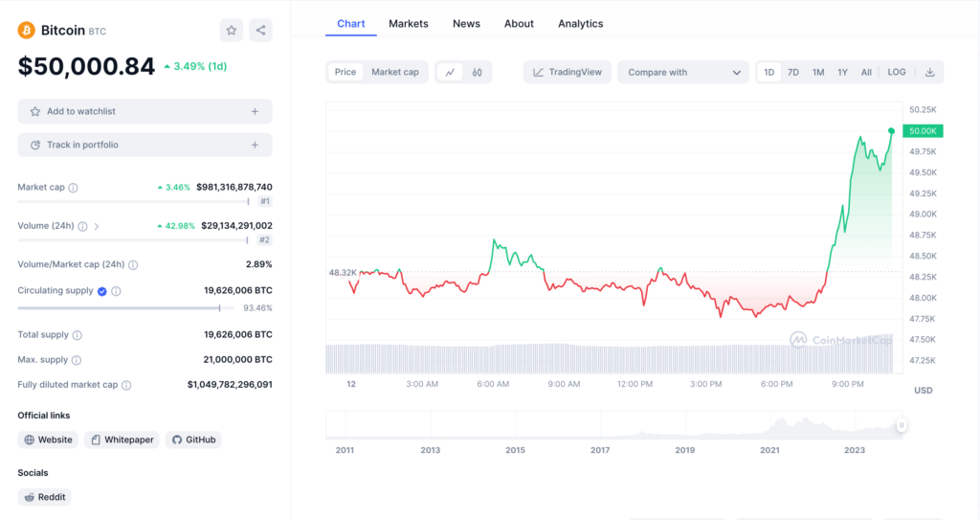Image resolution: width=980 pixels, height=520 pixels.
Task: Click the green price endpoint marker
Action: point(891,131)
